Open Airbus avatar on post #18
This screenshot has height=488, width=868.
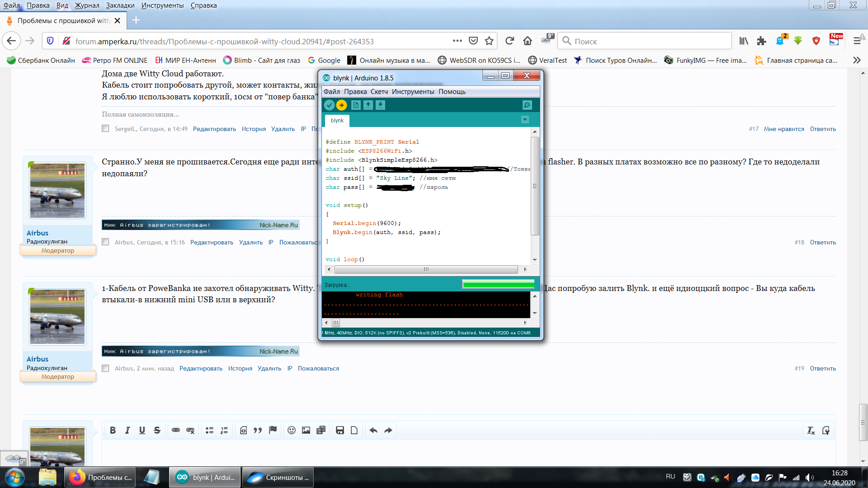coord(57,191)
